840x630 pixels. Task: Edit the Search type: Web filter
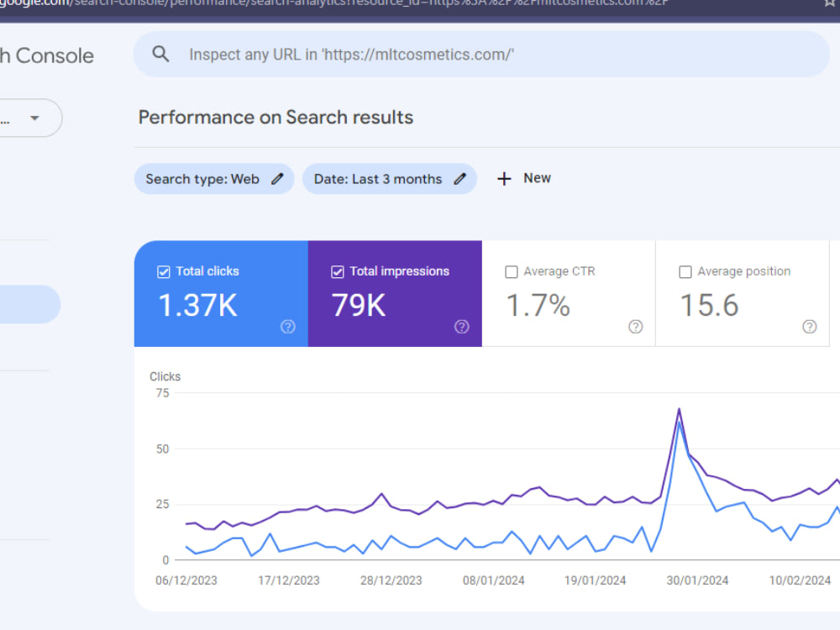(x=213, y=179)
